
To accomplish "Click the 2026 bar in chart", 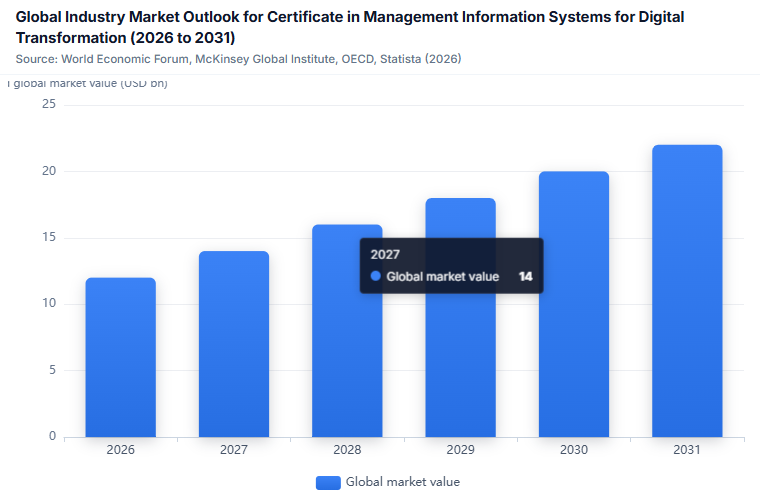I will 121,357.
